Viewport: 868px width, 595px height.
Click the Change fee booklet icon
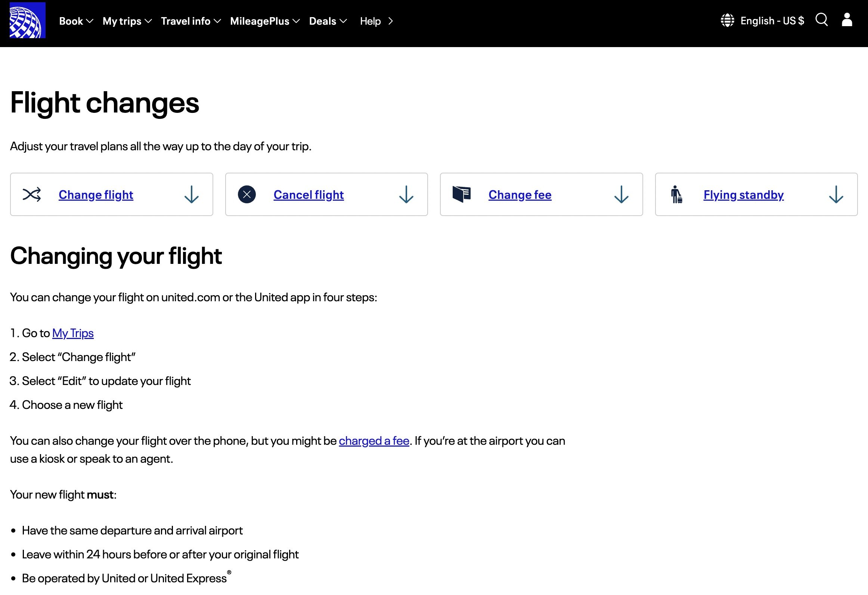pos(462,194)
